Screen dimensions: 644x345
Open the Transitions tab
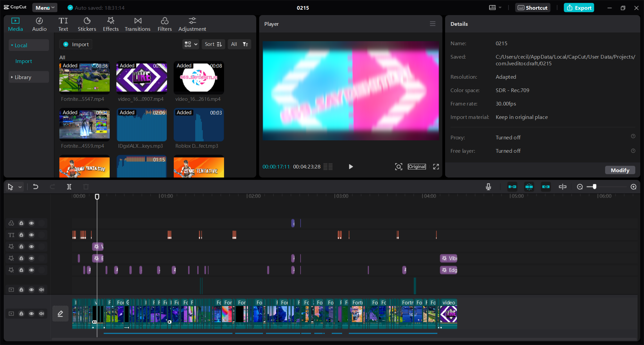pyautogui.click(x=138, y=24)
